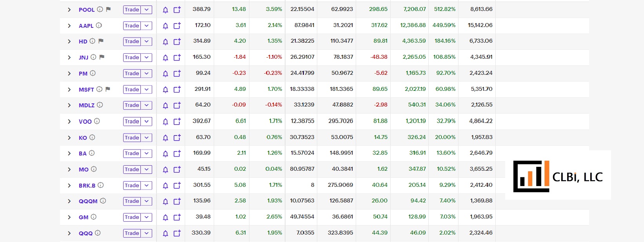Open the info icon next to MSFT
This screenshot has width=644, height=242.
pyautogui.click(x=100, y=89)
